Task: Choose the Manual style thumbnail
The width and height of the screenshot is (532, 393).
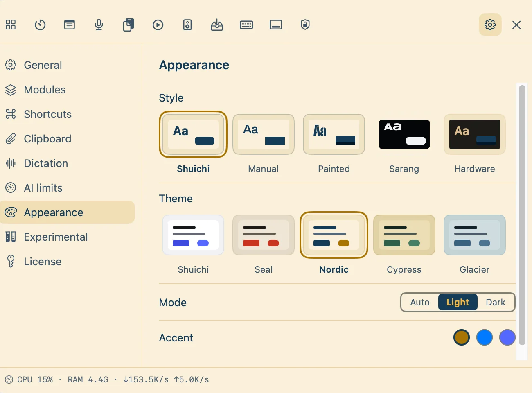Action: 264,134
